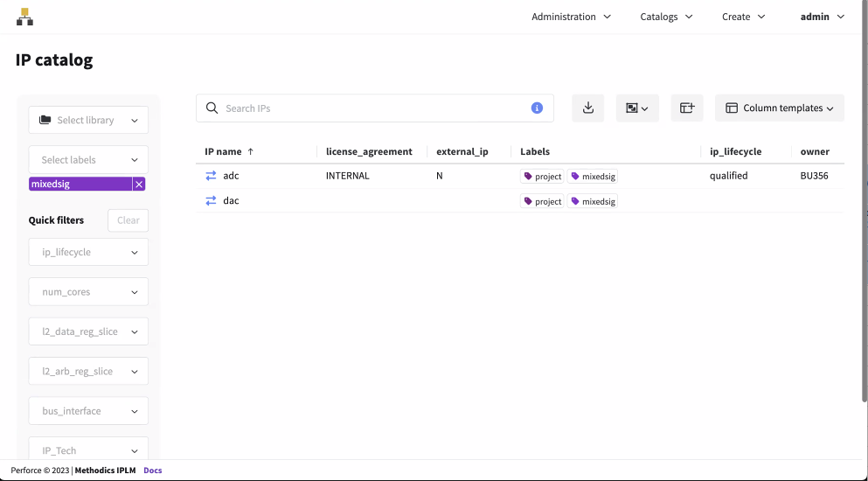Open the Catalogs menu
868x481 pixels.
tap(666, 17)
